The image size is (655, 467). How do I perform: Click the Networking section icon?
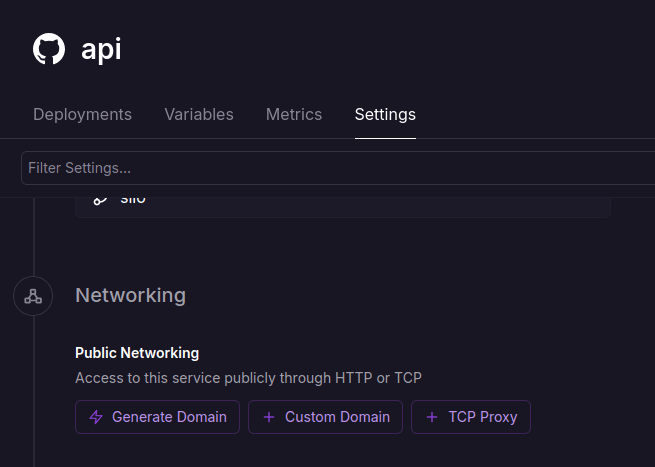click(33, 296)
